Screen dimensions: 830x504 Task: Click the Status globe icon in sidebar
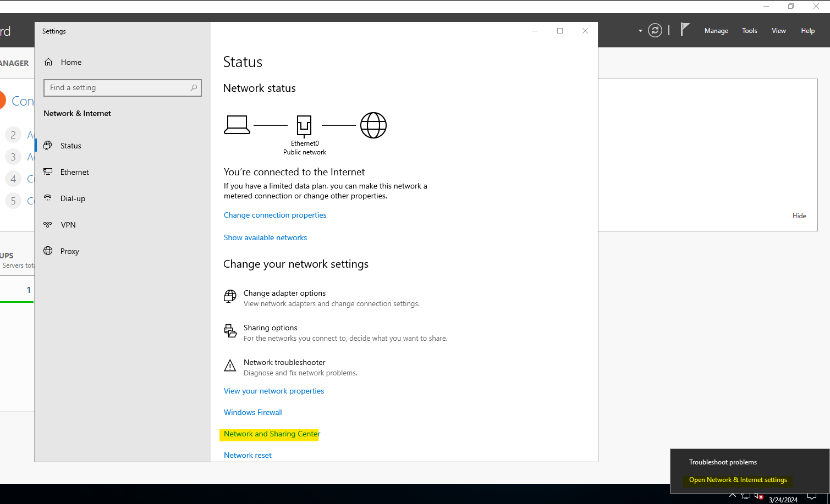pos(48,145)
